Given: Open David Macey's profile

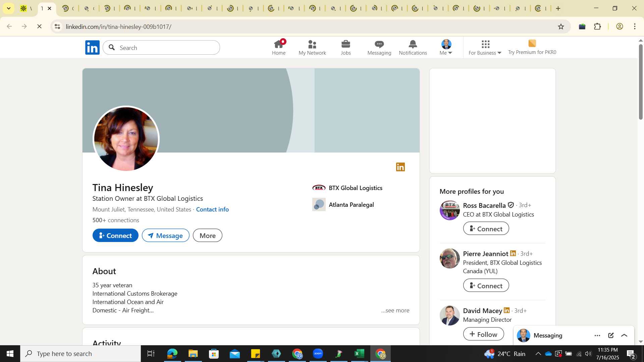Looking at the screenshot, I should 482,310.
